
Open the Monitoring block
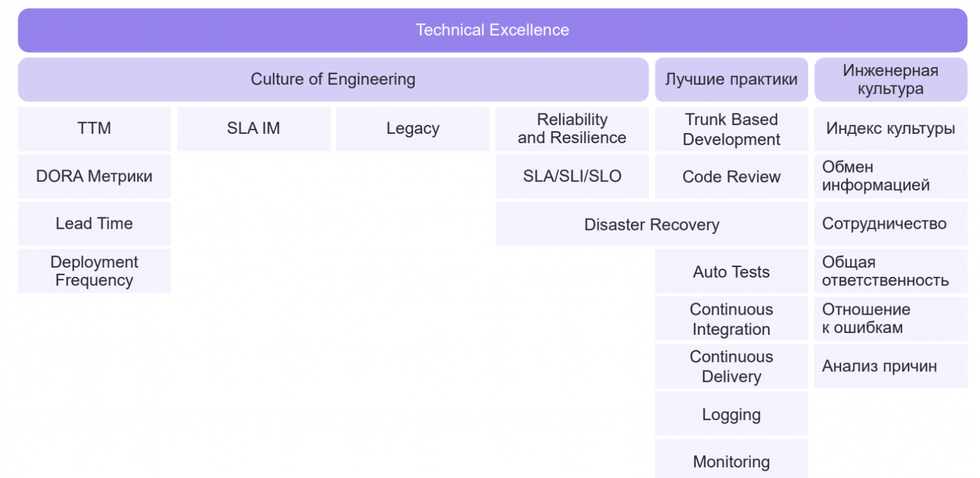(x=731, y=462)
